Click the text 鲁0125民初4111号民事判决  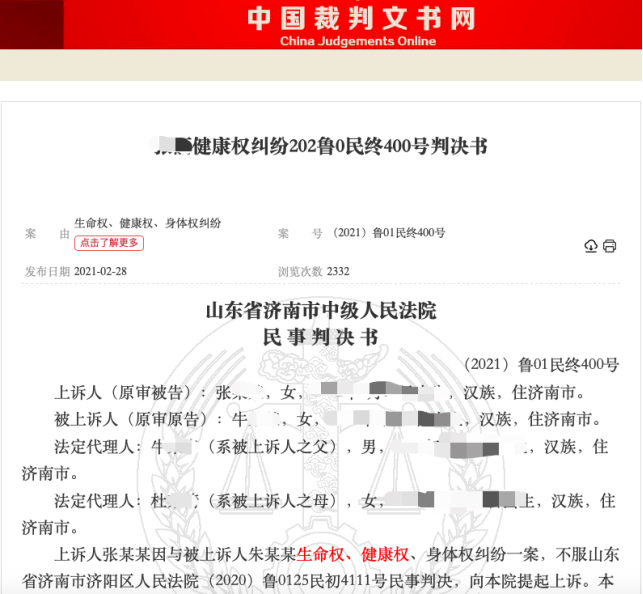click(360, 581)
